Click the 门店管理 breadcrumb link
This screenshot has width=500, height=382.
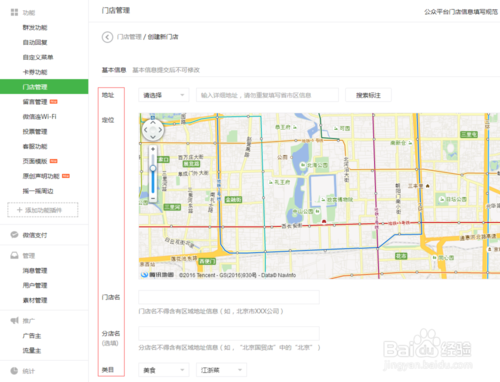coord(129,37)
